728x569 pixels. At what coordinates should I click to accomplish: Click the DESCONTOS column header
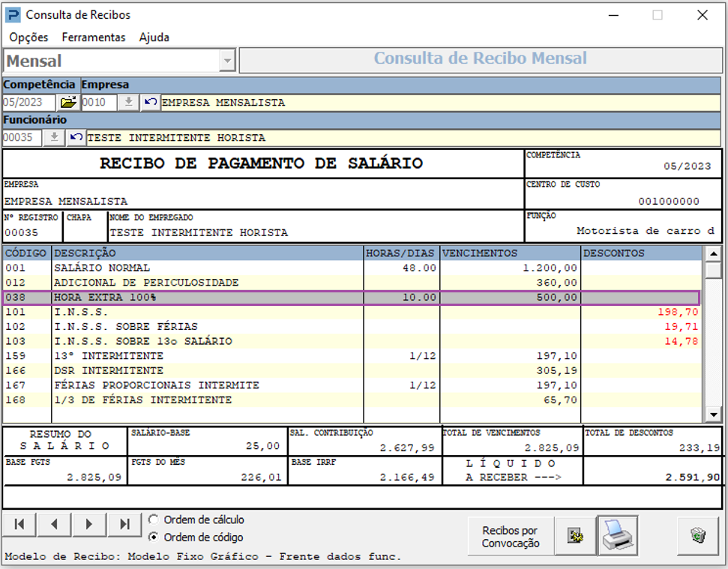tap(642, 253)
